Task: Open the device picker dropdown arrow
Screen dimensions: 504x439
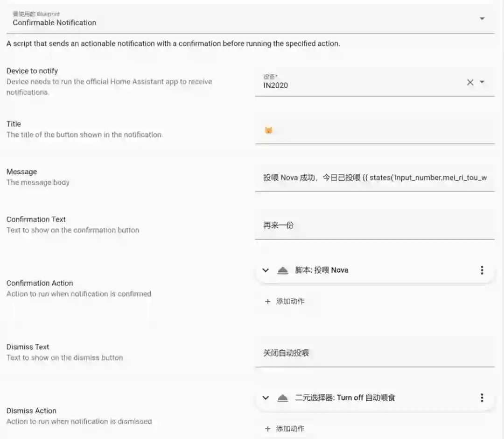Action: [482, 82]
